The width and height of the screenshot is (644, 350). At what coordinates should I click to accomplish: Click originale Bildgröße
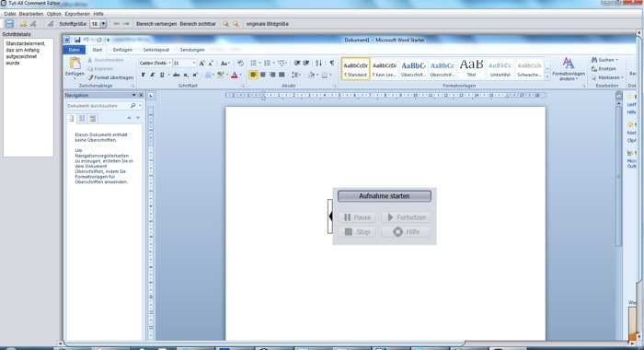tap(268, 24)
